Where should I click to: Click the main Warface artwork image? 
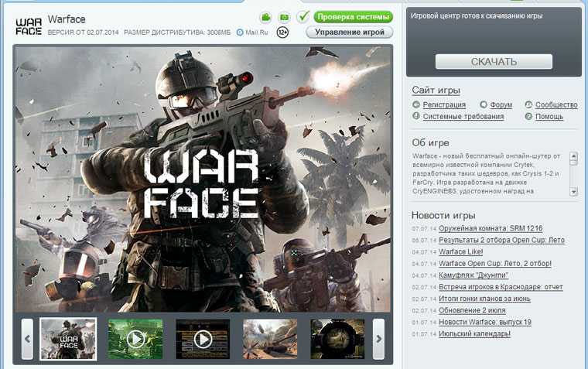point(203,179)
